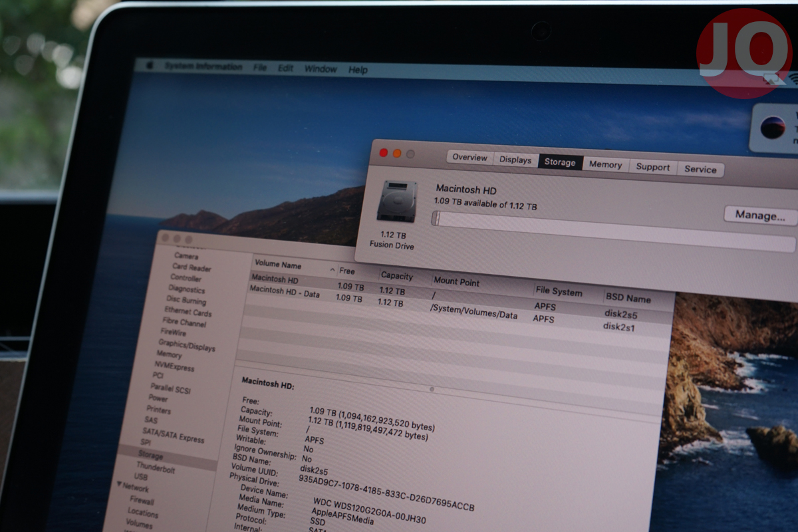Sort by the Mount Point column header

(456, 281)
